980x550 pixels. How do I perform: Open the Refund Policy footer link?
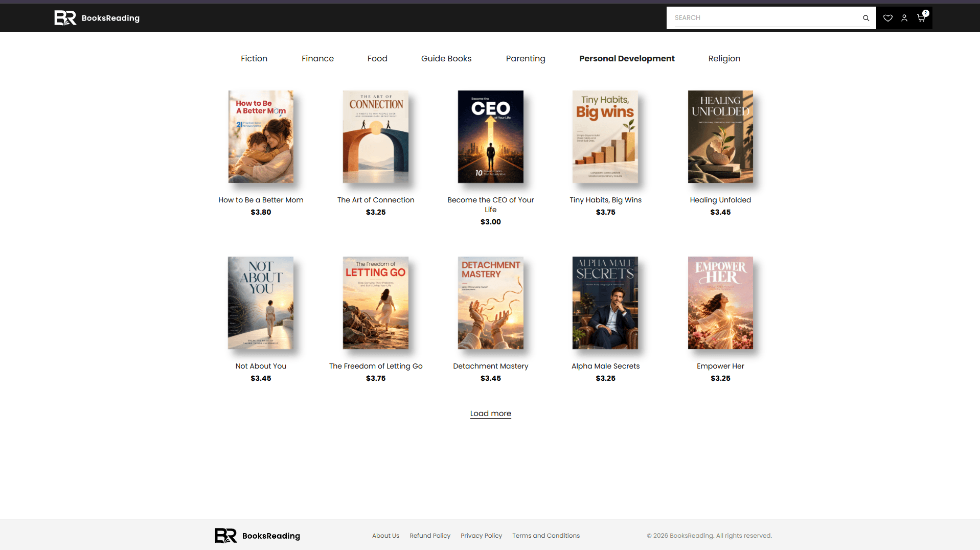430,536
